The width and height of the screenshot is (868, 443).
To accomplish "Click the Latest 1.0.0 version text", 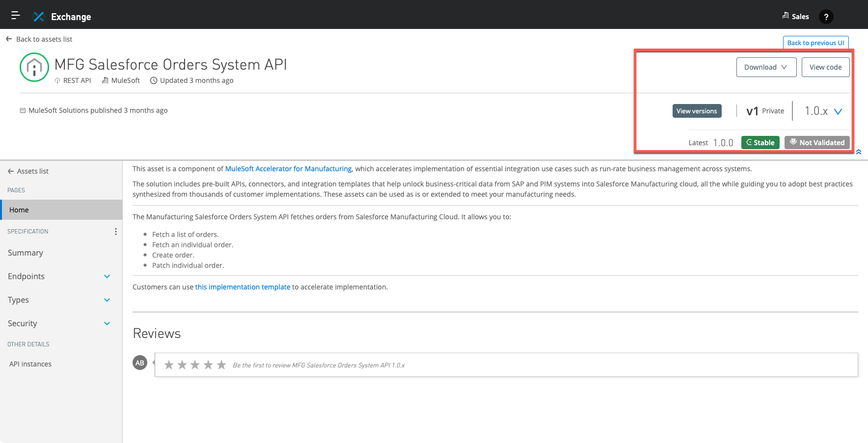I will tap(711, 143).
